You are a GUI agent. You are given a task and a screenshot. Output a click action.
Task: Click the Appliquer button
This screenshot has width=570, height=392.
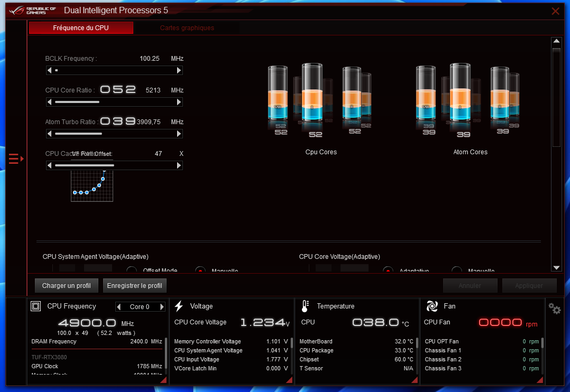point(529,286)
